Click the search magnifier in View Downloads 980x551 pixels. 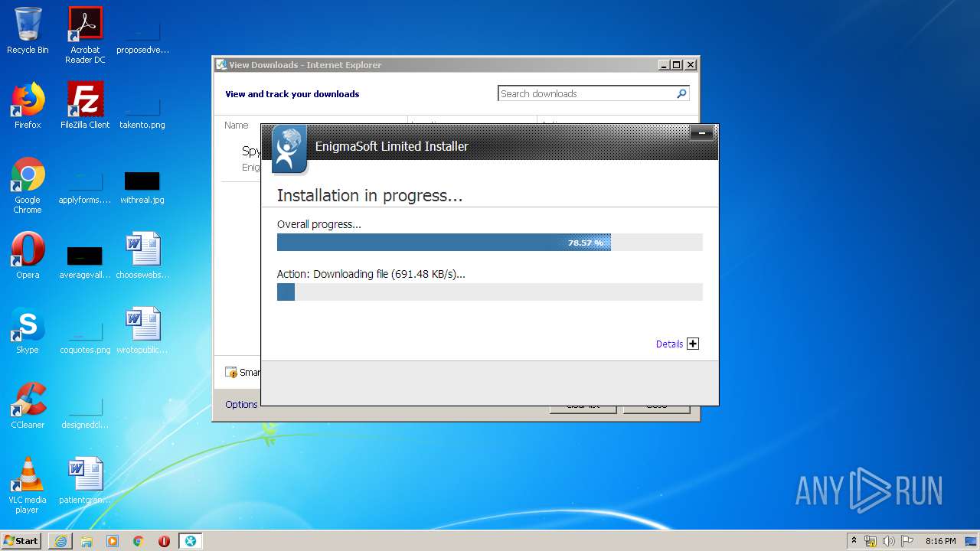tap(681, 93)
